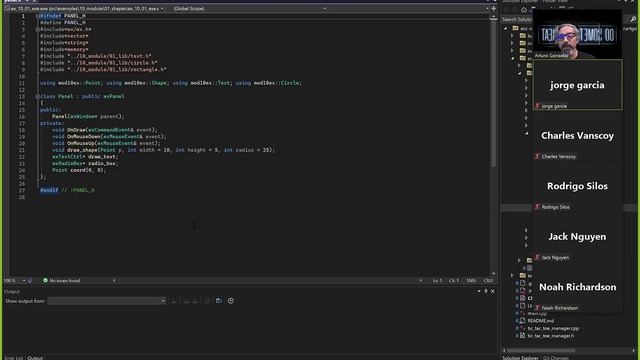
Task: Click split editor icon at top of scrollbar
Action: click(x=493, y=8)
